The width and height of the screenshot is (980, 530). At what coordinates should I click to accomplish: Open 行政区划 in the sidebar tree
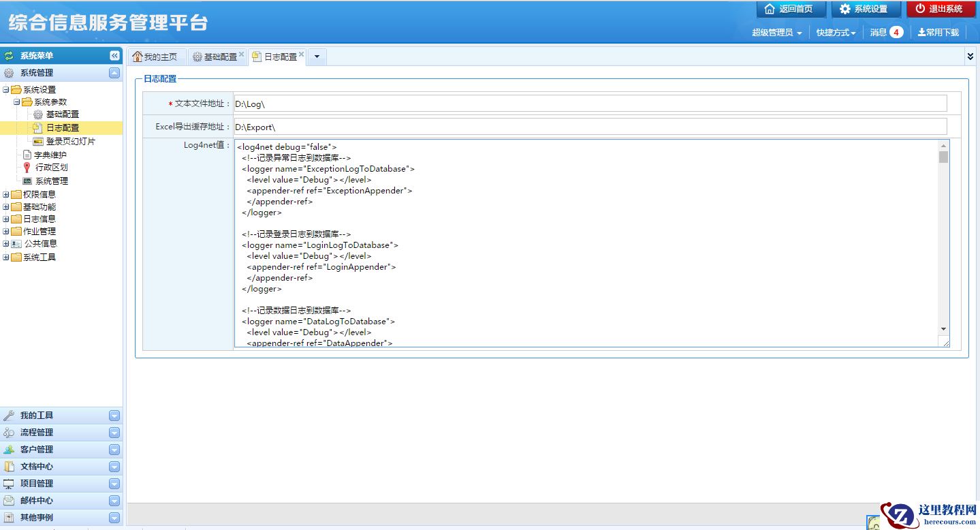(x=52, y=168)
